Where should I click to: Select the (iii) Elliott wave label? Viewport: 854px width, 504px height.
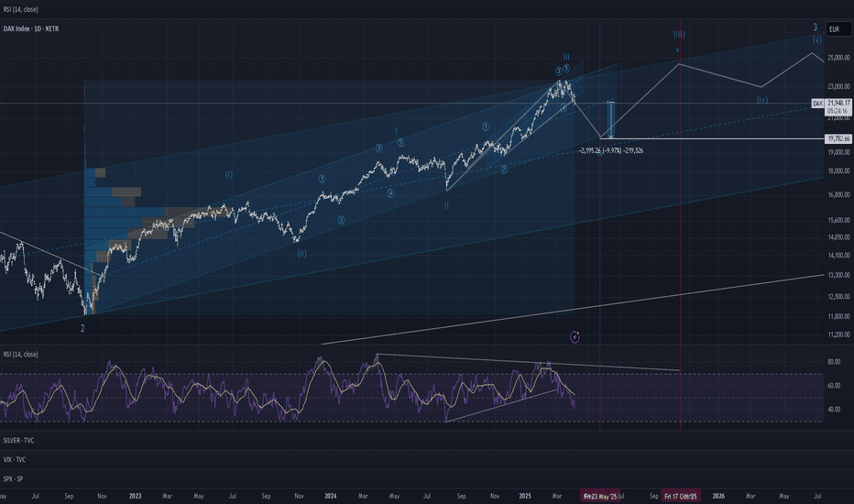[x=679, y=34]
